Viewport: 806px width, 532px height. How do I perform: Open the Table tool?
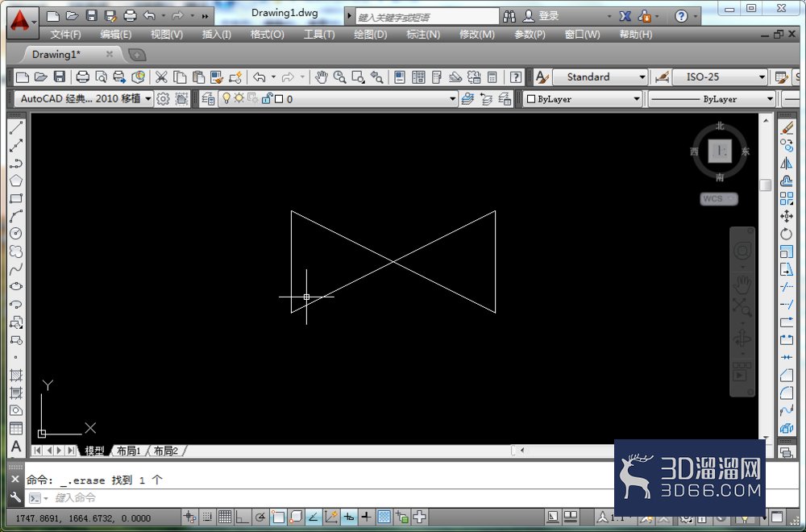(x=16, y=428)
